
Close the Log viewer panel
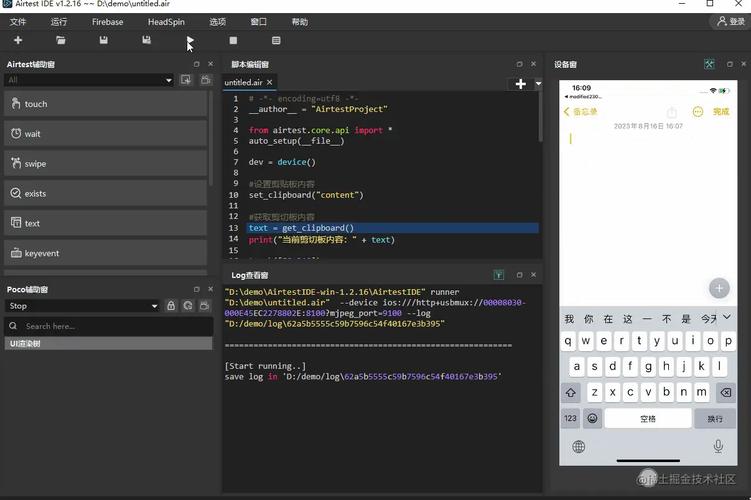[534, 275]
